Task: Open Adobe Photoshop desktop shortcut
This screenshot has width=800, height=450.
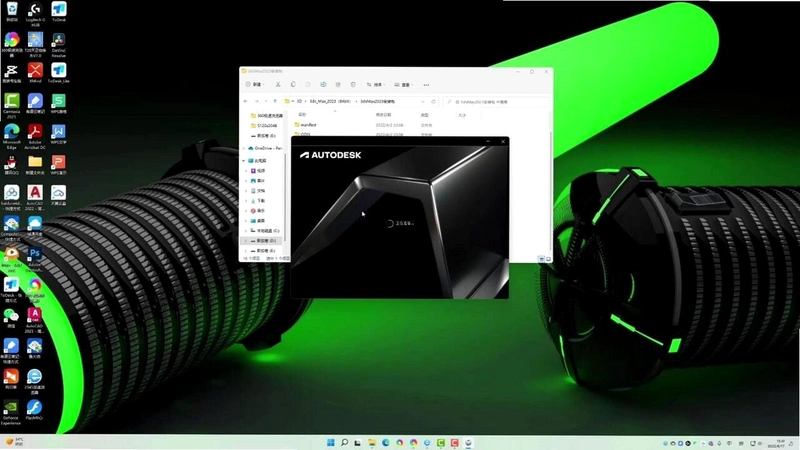Action: (x=35, y=259)
